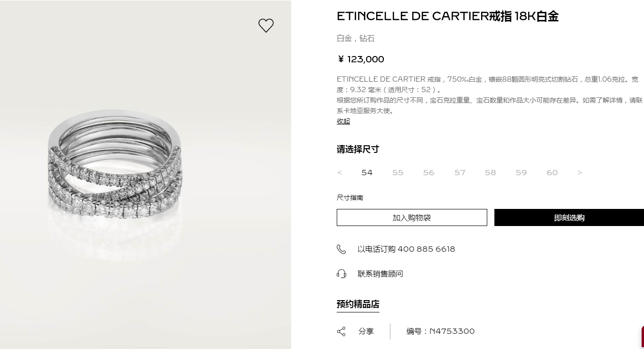Viewport: 644px width, 349px height.
Task: Collapse the description via 收起 link
Action: click(343, 121)
